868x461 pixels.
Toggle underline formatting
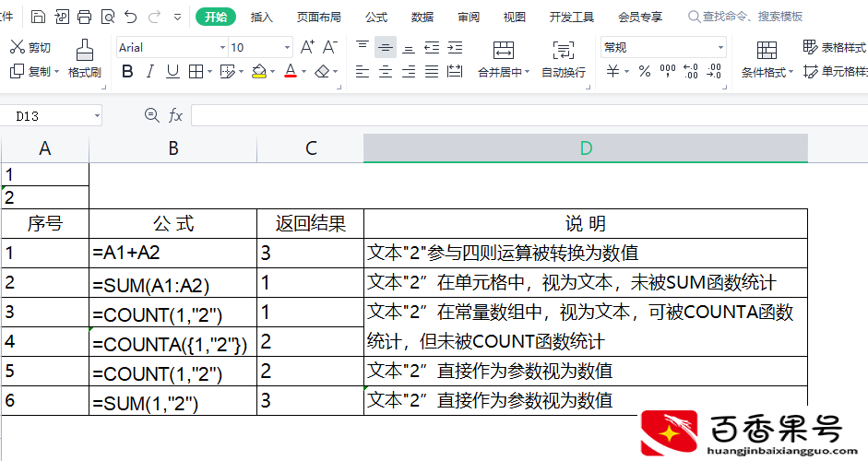coord(172,71)
